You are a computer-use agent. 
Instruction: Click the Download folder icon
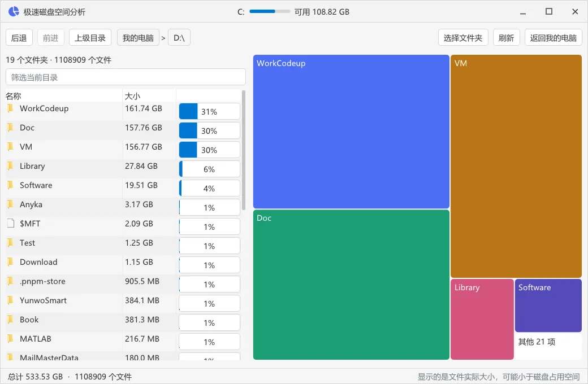coord(11,262)
